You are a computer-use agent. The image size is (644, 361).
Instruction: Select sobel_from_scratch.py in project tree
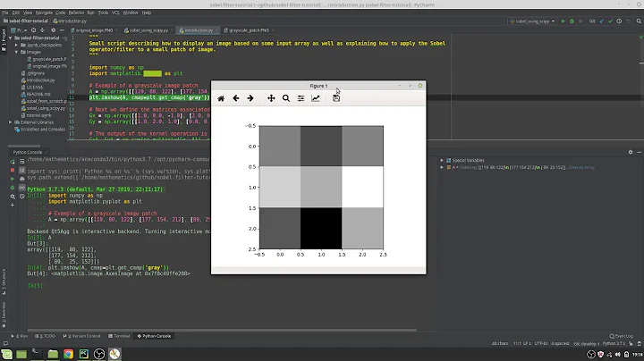(45, 101)
